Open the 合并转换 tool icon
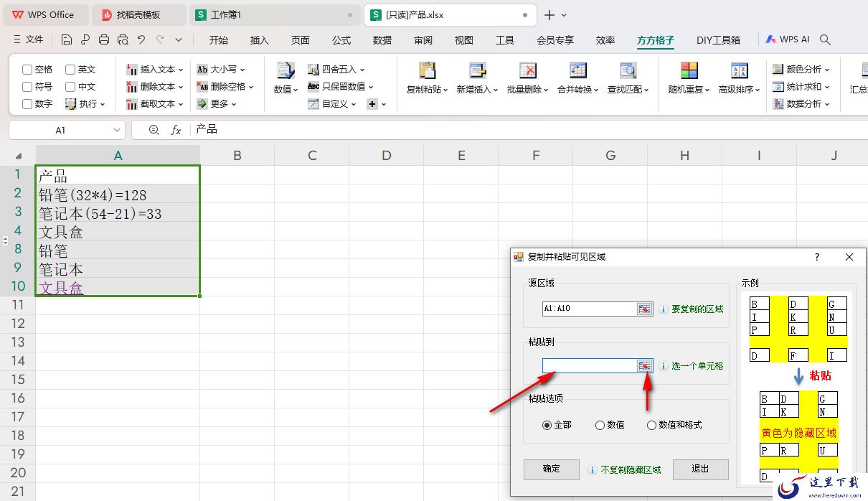The height and width of the screenshot is (501, 868). pyautogui.click(x=577, y=70)
